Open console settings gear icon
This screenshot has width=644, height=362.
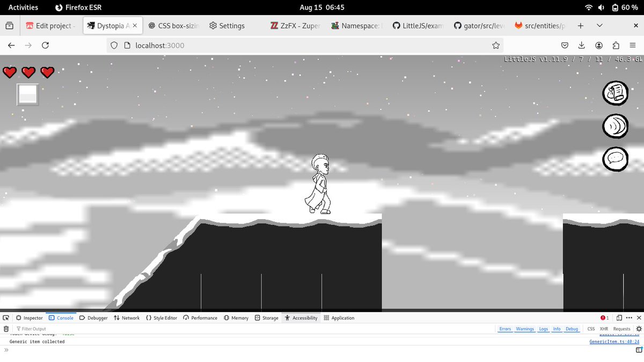(x=639, y=329)
